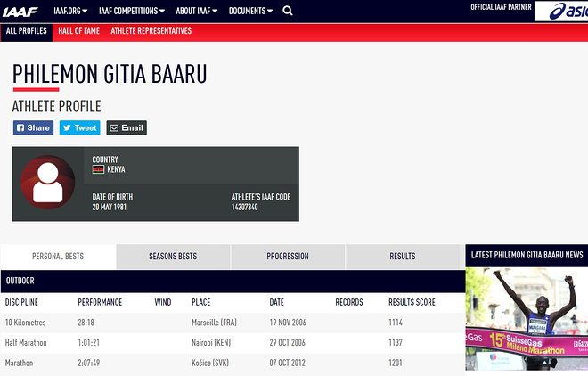This screenshot has width=588, height=376.
Task: Share profile on Facebook
Action: (x=33, y=127)
